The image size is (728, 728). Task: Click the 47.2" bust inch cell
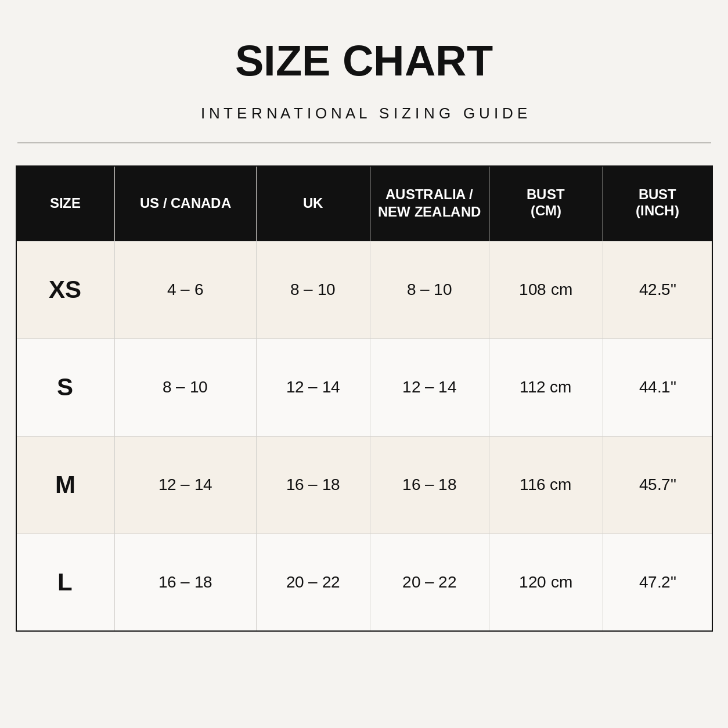pos(657,582)
